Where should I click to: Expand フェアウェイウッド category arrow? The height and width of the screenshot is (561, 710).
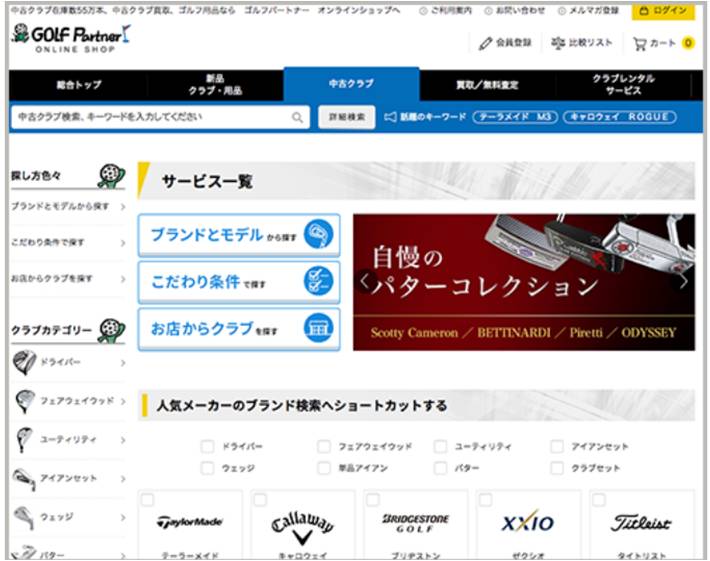point(123,402)
